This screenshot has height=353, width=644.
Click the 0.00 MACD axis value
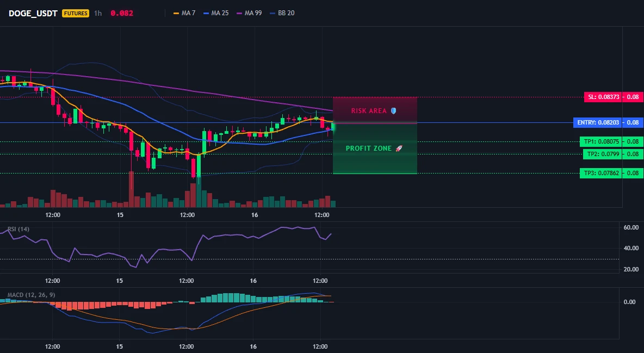630,302
